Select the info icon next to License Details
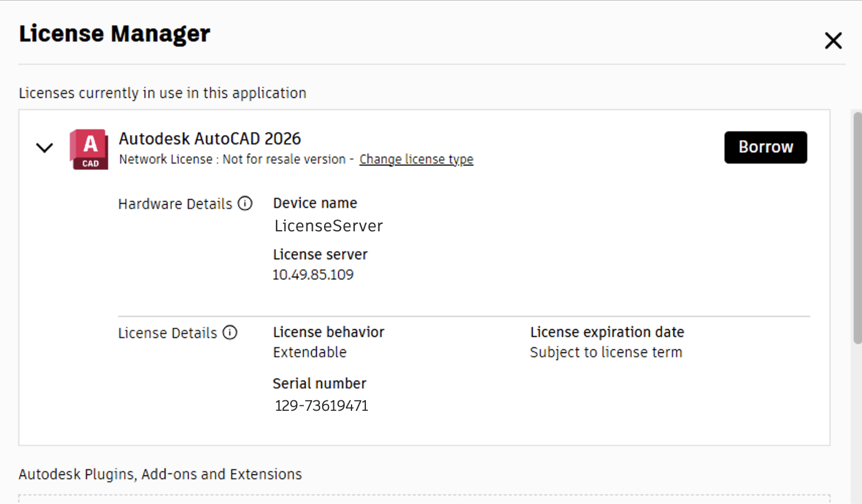The image size is (862, 504). pos(231,333)
